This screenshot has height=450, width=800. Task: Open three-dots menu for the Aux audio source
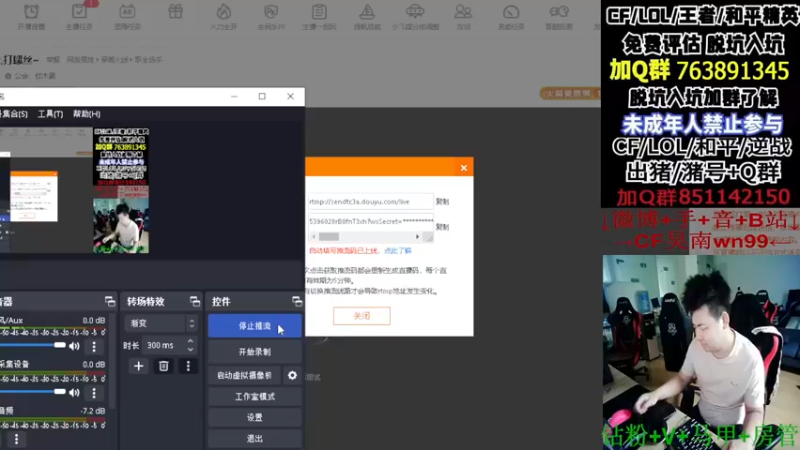pyautogui.click(x=94, y=346)
